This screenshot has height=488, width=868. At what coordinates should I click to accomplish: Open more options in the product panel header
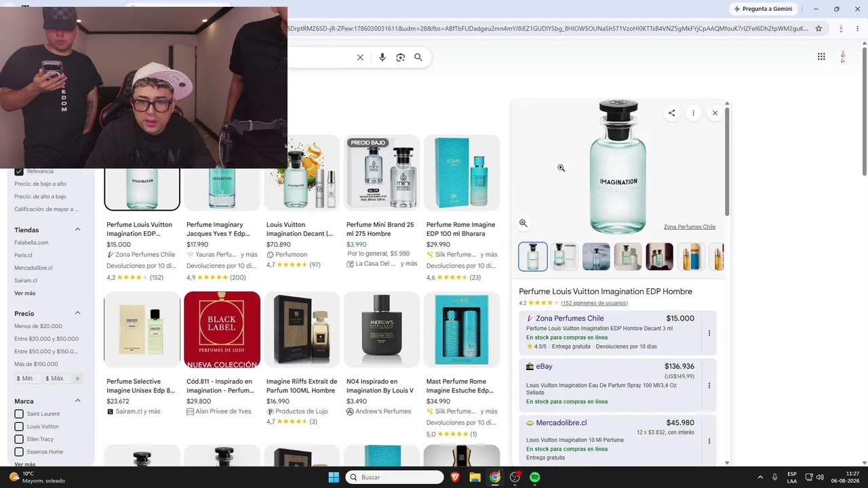click(693, 113)
